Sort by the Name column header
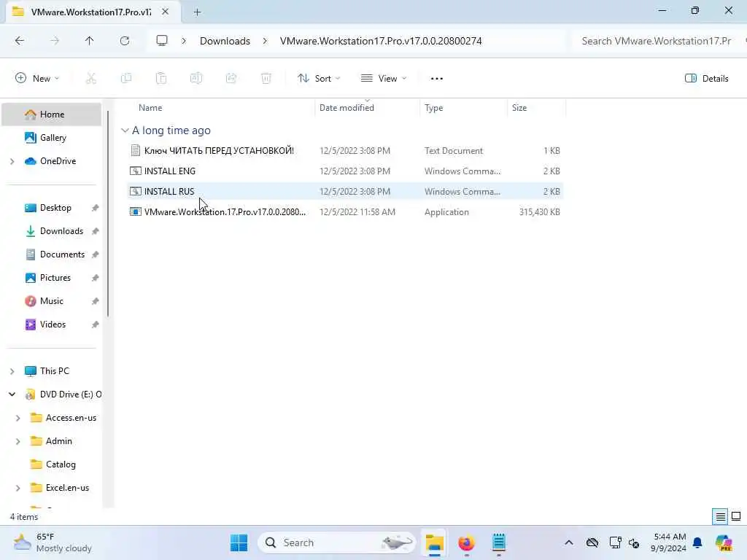This screenshot has width=747, height=560. (x=150, y=108)
